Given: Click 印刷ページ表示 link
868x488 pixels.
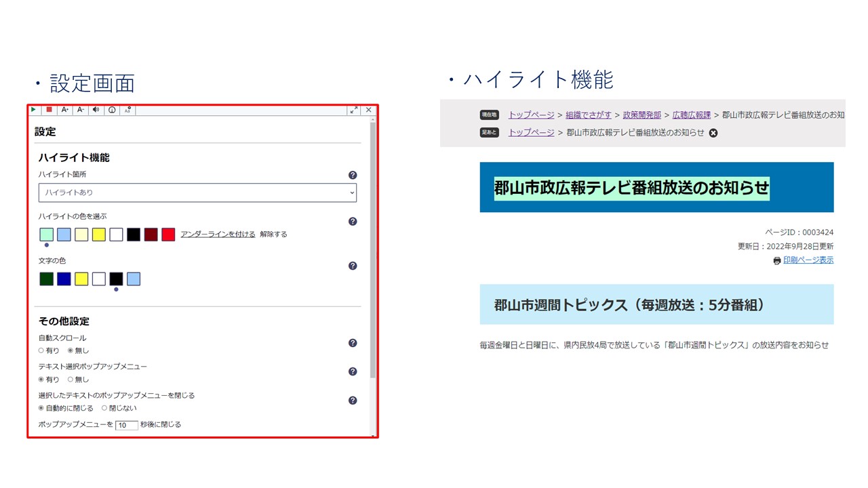Looking at the screenshot, I should (808, 260).
